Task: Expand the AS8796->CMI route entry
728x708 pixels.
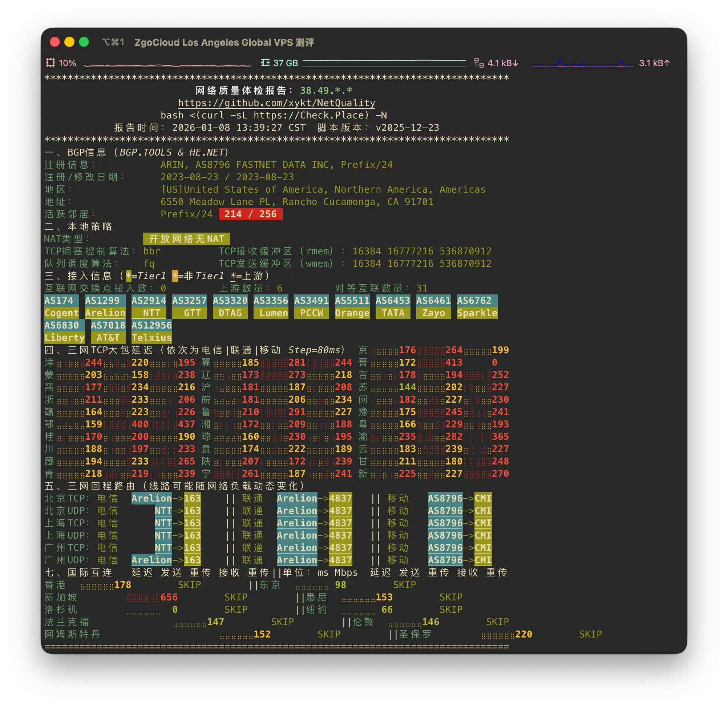Action: pos(460,498)
